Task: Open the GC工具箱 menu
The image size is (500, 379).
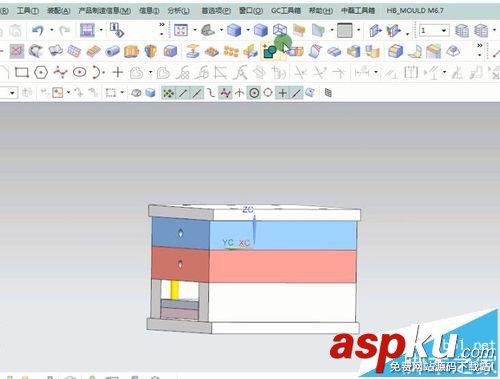Action: click(x=286, y=11)
